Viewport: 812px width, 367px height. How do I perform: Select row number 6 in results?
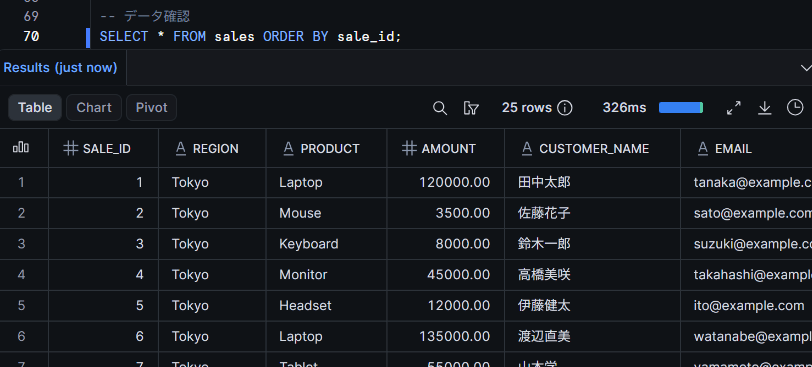coord(21,336)
